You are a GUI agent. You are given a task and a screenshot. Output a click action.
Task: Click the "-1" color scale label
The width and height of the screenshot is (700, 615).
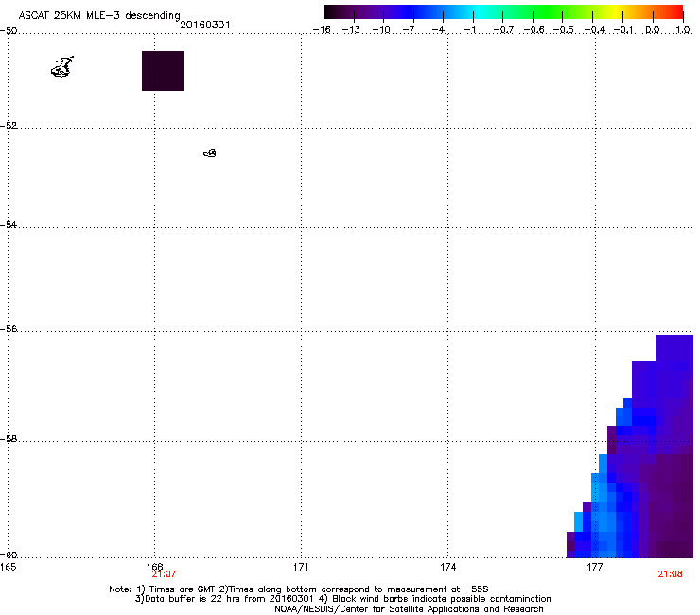coord(469,30)
